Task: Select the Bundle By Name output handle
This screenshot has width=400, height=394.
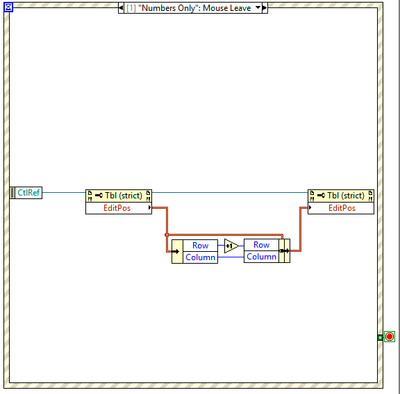Action: coord(284,251)
